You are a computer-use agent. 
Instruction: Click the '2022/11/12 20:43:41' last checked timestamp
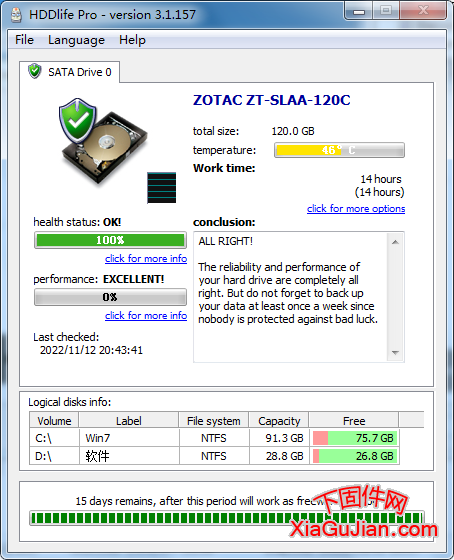pos(91,350)
